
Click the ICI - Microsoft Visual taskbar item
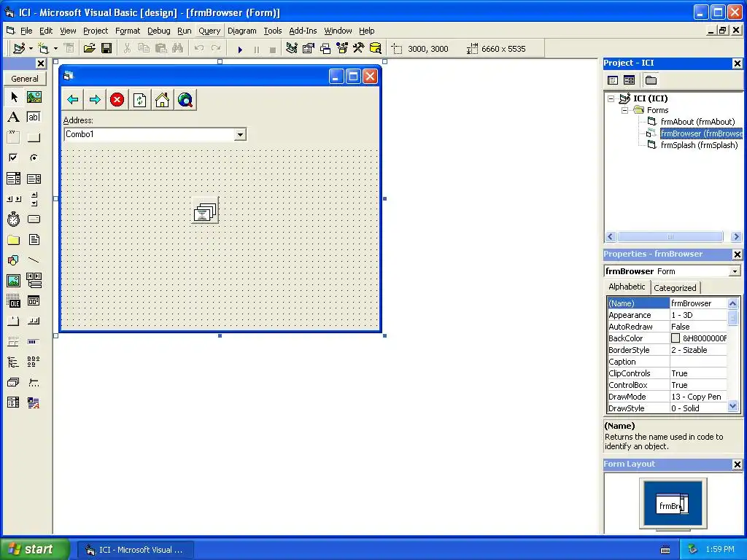(x=135, y=550)
